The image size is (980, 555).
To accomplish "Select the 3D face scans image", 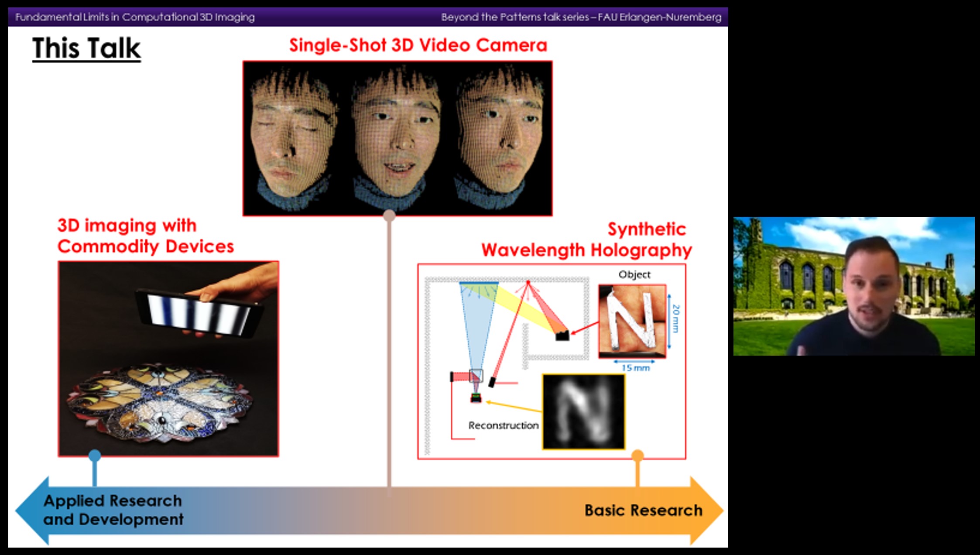I will tap(397, 138).
